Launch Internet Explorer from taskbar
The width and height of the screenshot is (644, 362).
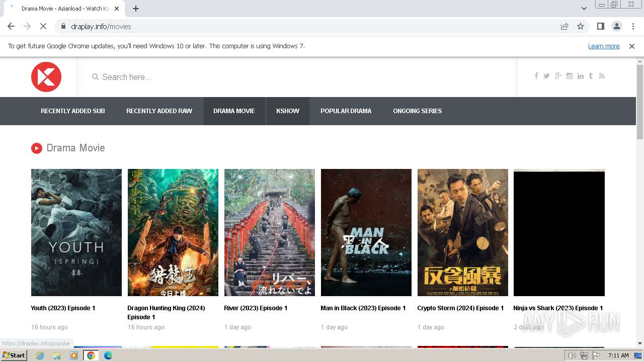[40, 355]
